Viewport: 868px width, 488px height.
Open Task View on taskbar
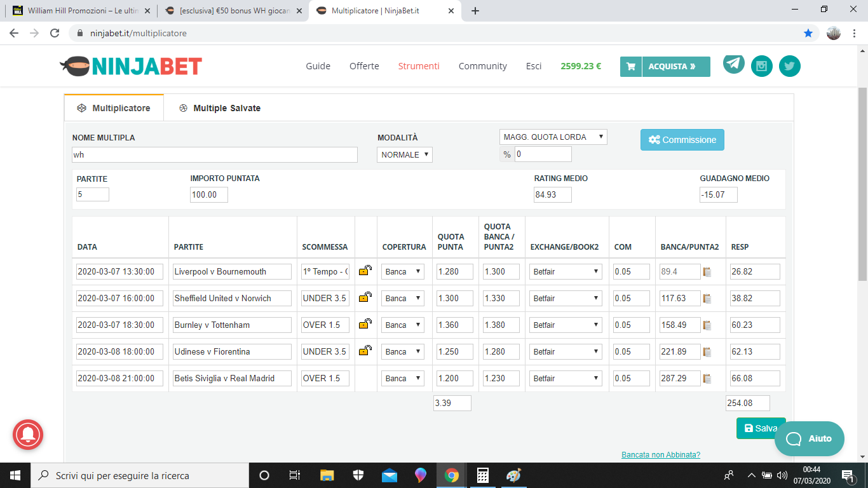[x=295, y=475]
